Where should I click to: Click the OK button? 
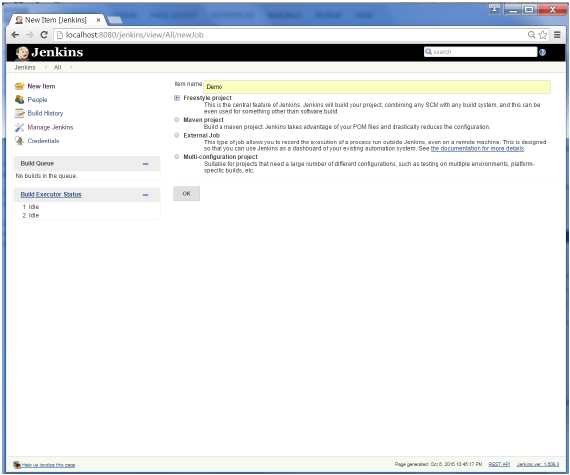tap(186, 194)
